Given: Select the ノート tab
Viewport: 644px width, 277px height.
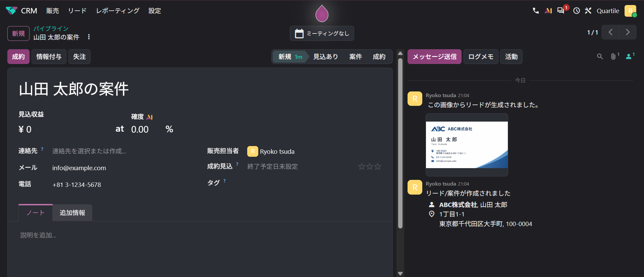Looking at the screenshot, I should tap(36, 213).
